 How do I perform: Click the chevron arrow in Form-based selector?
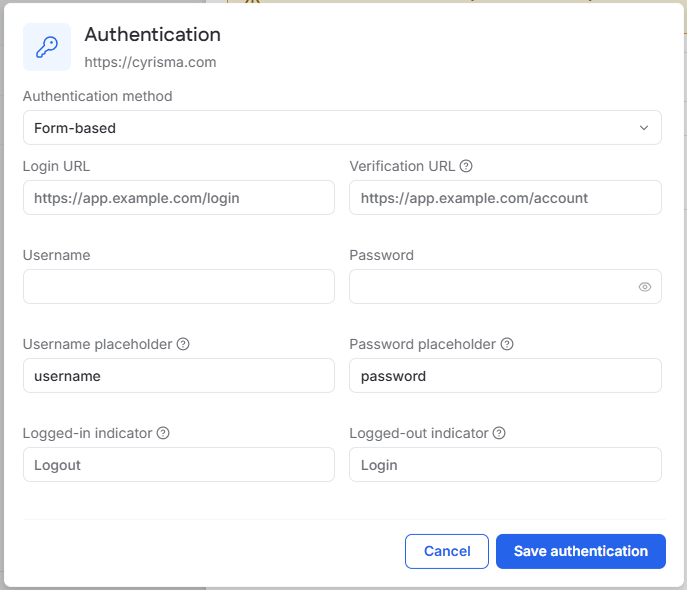click(644, 128)
